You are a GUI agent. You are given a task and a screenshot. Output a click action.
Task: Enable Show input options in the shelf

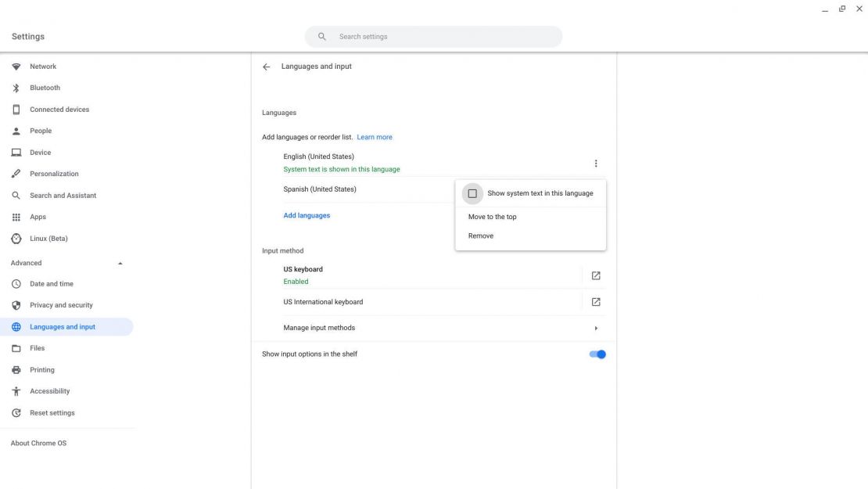(597, 353)
